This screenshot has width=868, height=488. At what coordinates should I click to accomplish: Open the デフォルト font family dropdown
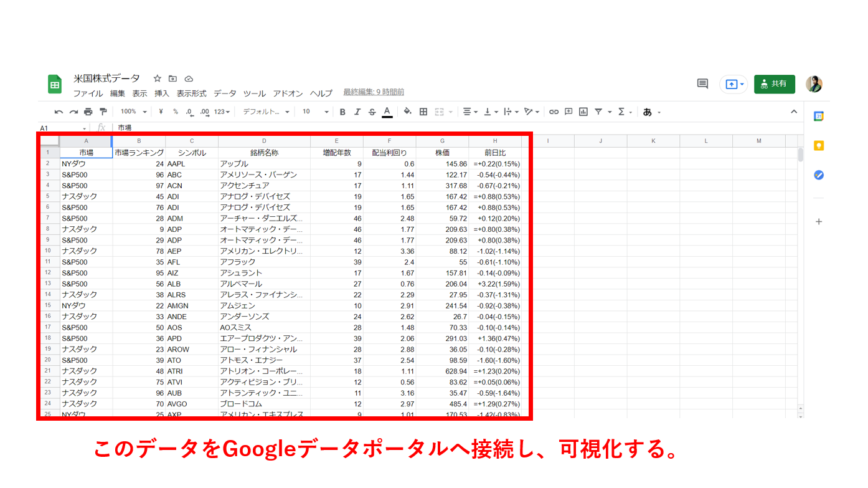coord(266,112)
